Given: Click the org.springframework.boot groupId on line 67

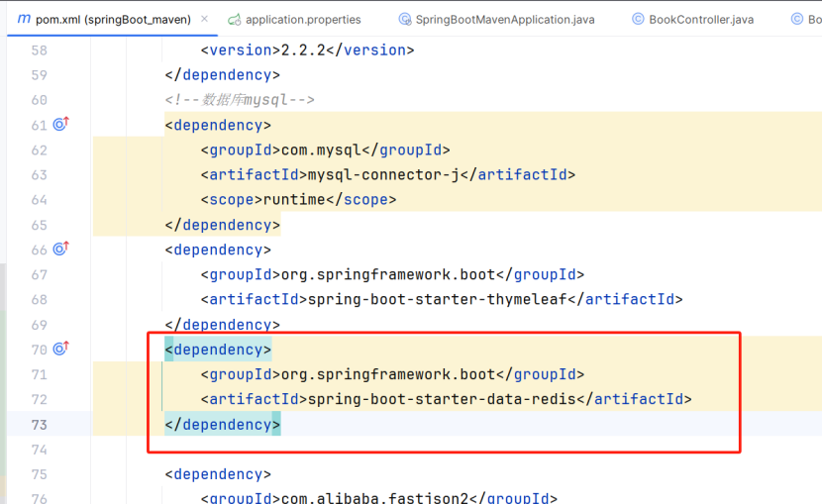Looking at the screenshot, I should coord(388,274).
